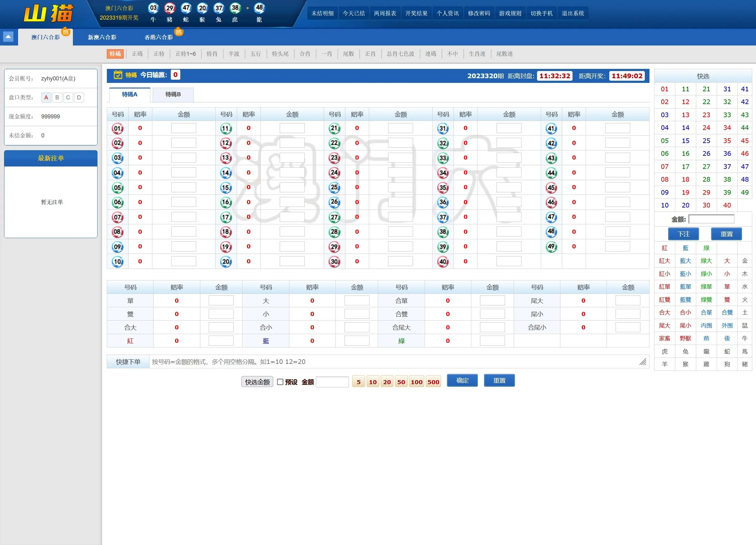Click the green number ball 49
756x545 pixels.
[x=551, y=246]
